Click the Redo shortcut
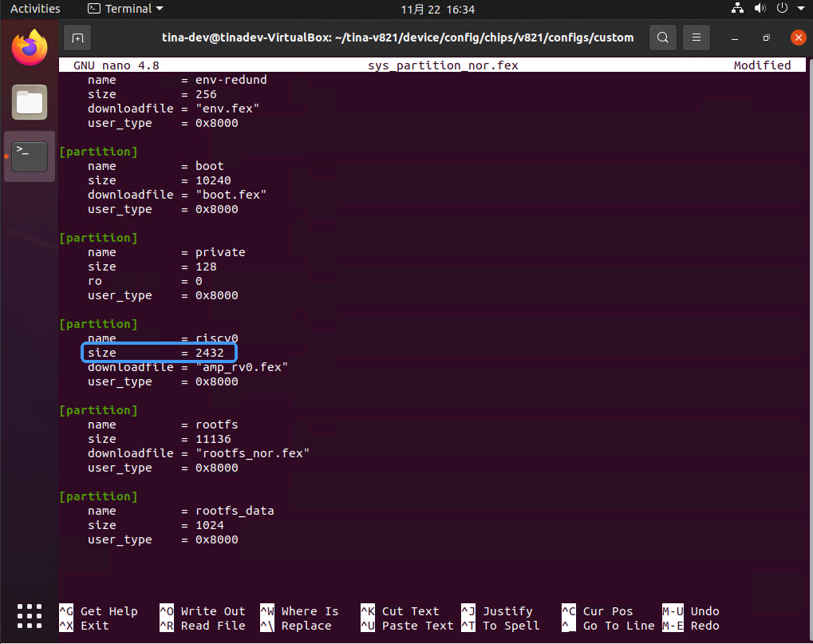813x644 pixels. (691, 626)
